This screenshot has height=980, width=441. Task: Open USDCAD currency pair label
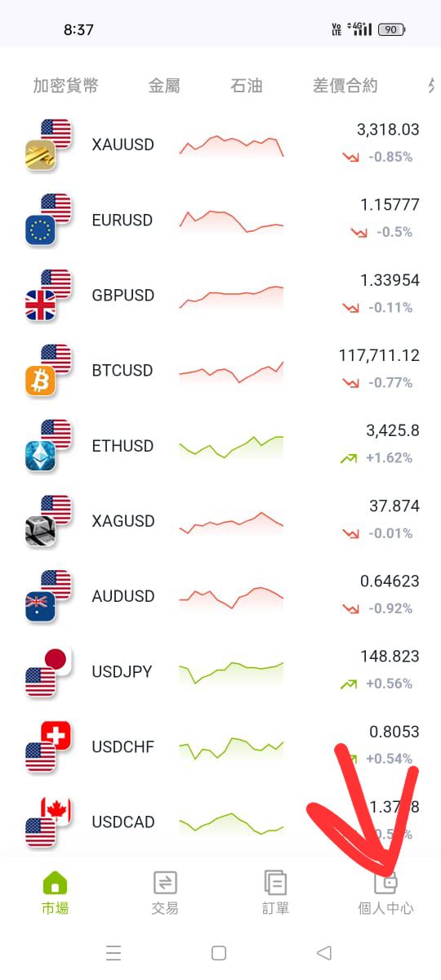122,822
